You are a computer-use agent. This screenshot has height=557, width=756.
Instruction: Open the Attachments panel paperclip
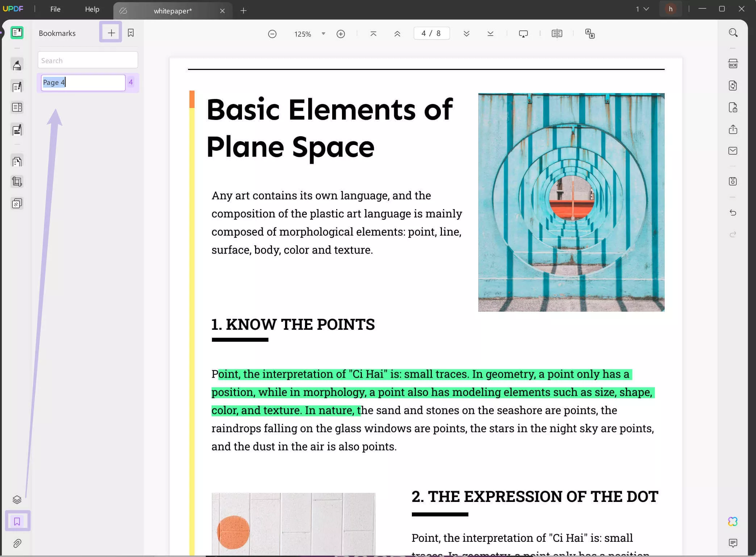click(x=17, y=543)
